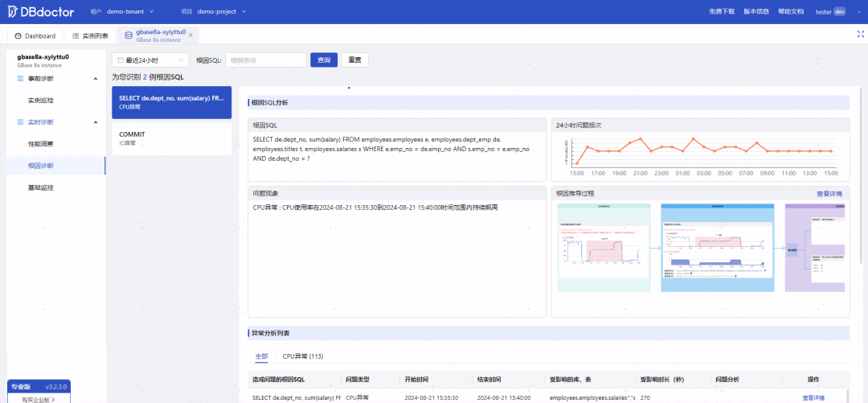The height and width of the screenshot is (403, 868).
Task: Click the 结束时间 column header
Action: click(x=489, y=380)
